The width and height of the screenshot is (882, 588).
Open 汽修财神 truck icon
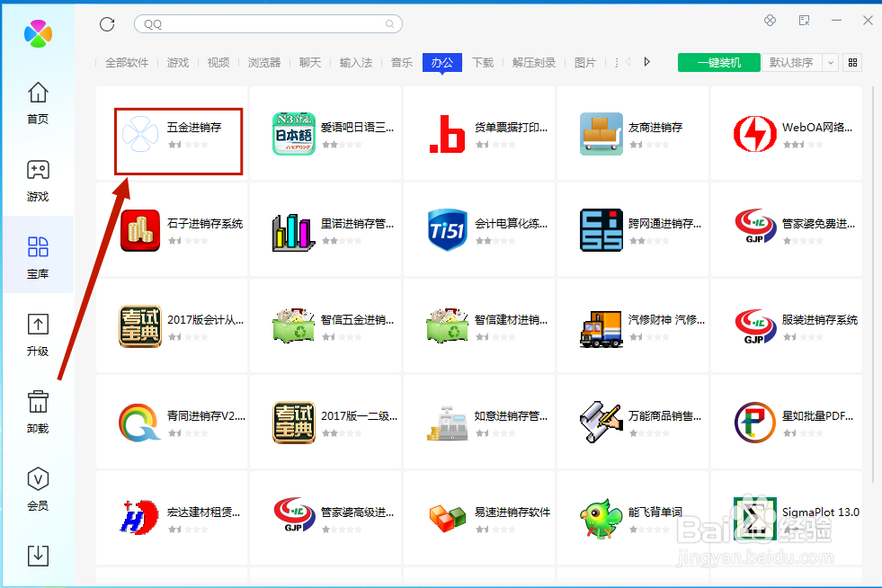[x=601, y=328]
